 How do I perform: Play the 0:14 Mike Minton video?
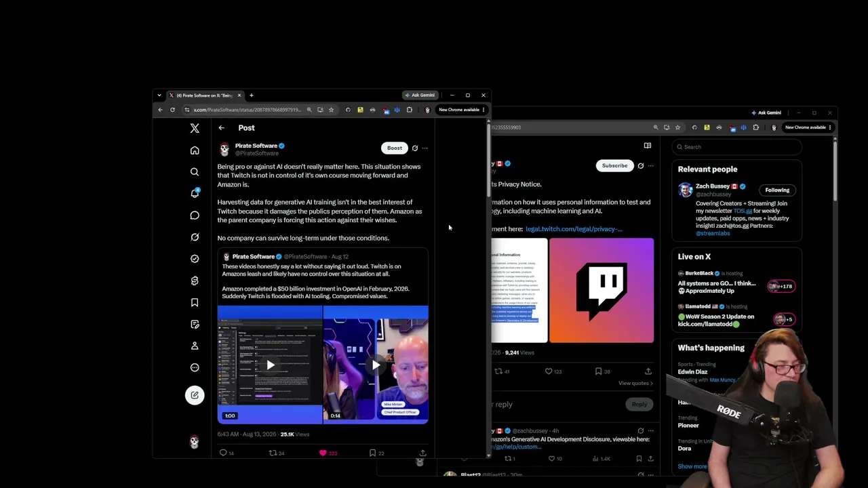[376, 365]
